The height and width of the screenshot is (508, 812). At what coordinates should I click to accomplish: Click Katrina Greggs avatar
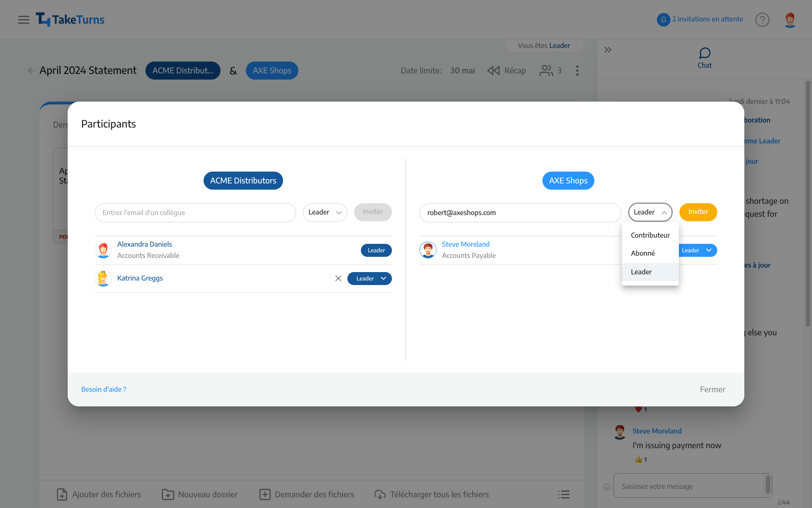pos(103,278)
